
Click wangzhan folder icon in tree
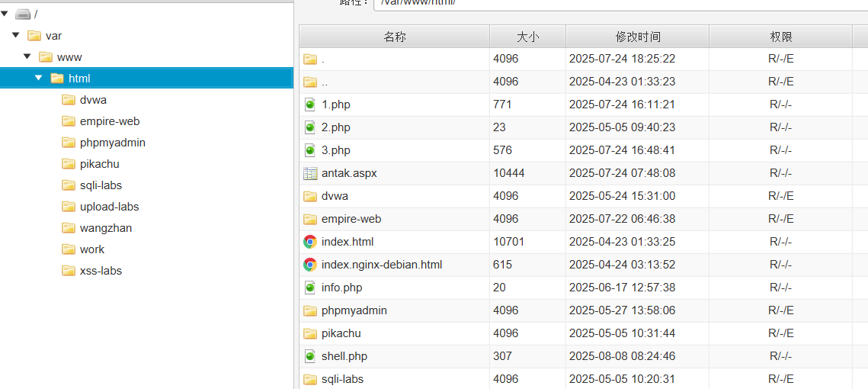point(69,228)
